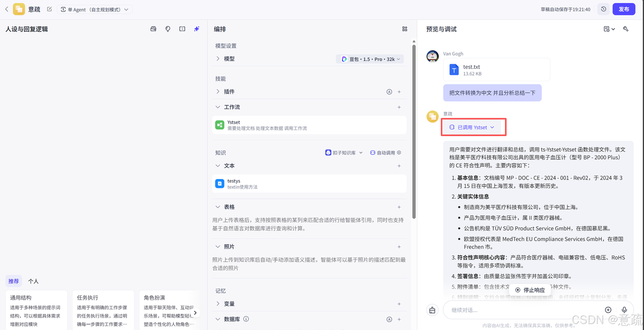Add photos with the 照片 plus icon

[x=399, y=246]
